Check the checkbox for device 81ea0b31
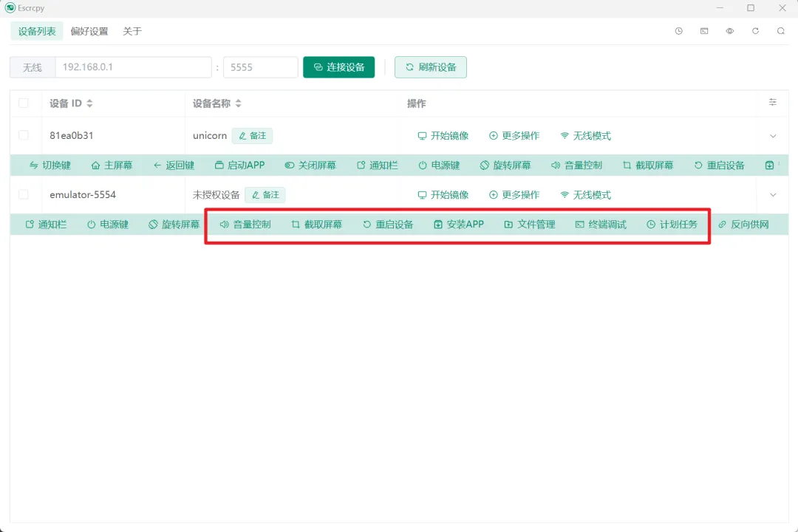798x532 pixels. tap(24, 135)
